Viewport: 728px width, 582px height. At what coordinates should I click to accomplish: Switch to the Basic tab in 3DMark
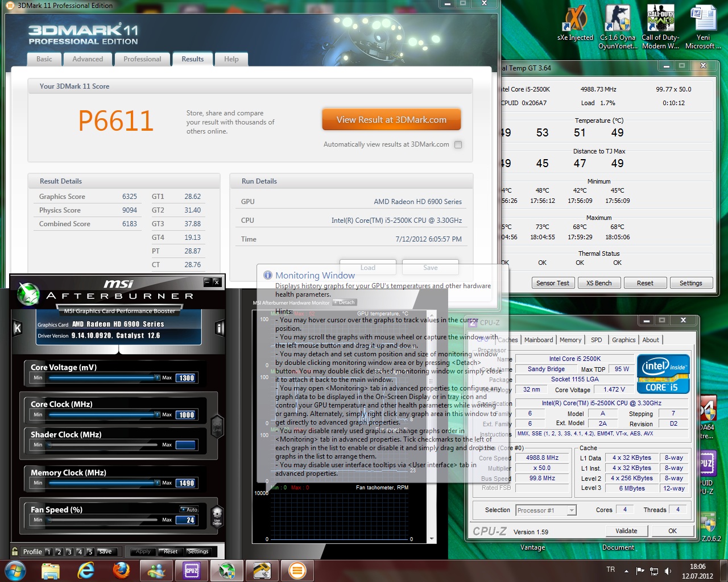(x=44, y=59)
